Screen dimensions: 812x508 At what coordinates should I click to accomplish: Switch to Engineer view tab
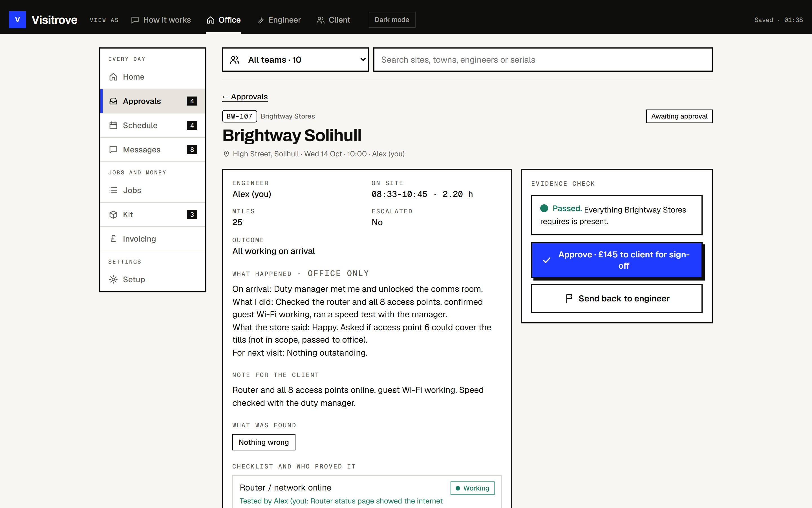click(x=279, y=20)
